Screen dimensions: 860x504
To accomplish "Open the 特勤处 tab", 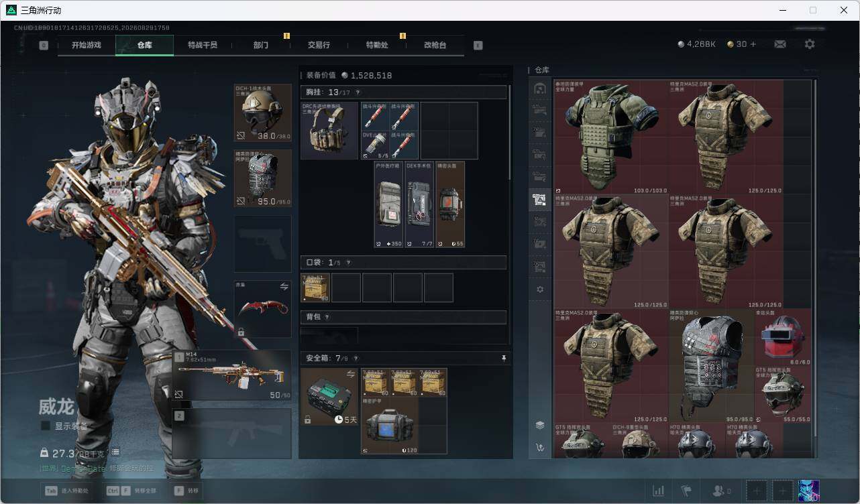I will (377, 46).
